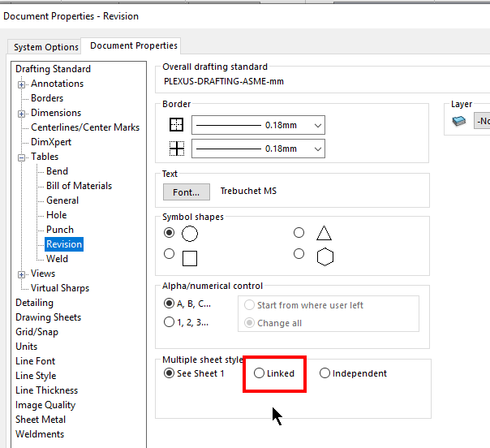Viewport: 490px width, 448px height.
Task: Click the outer border box icon
Action: 177,125
